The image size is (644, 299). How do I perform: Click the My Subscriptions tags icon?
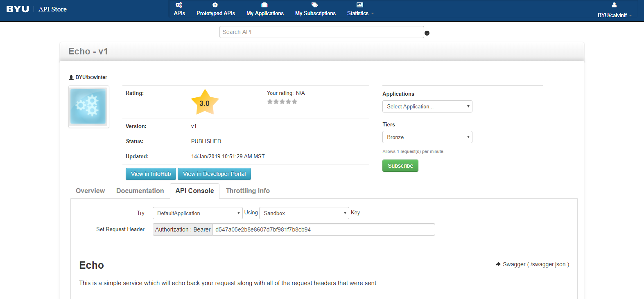314,5
